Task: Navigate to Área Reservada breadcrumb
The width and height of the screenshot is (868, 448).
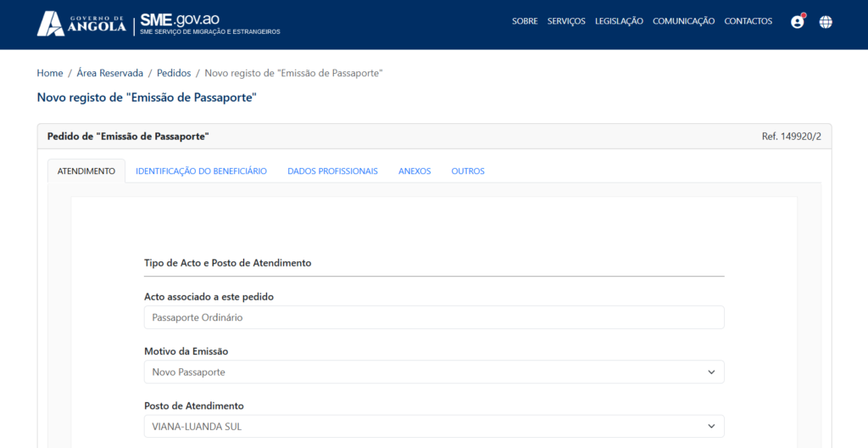Action: pyautogui.click(x=109, y=73)
